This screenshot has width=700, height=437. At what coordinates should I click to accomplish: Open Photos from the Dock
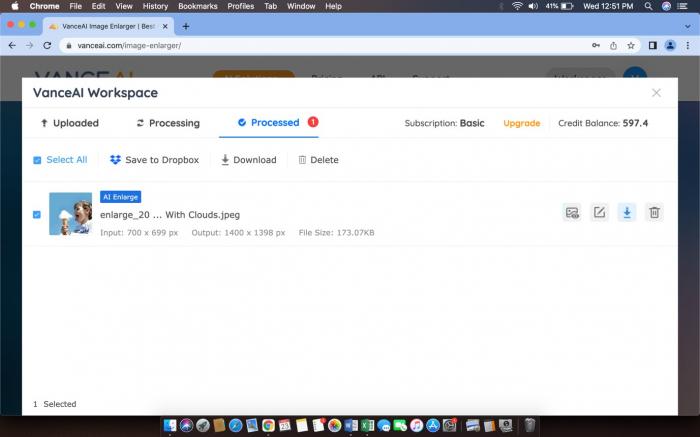tap(334, 425)
